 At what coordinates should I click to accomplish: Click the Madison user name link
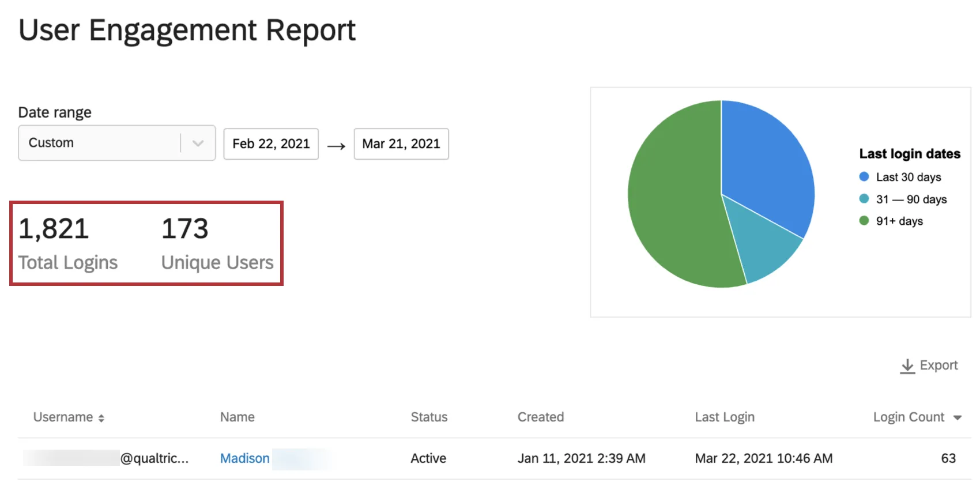(x=244, y=458)
